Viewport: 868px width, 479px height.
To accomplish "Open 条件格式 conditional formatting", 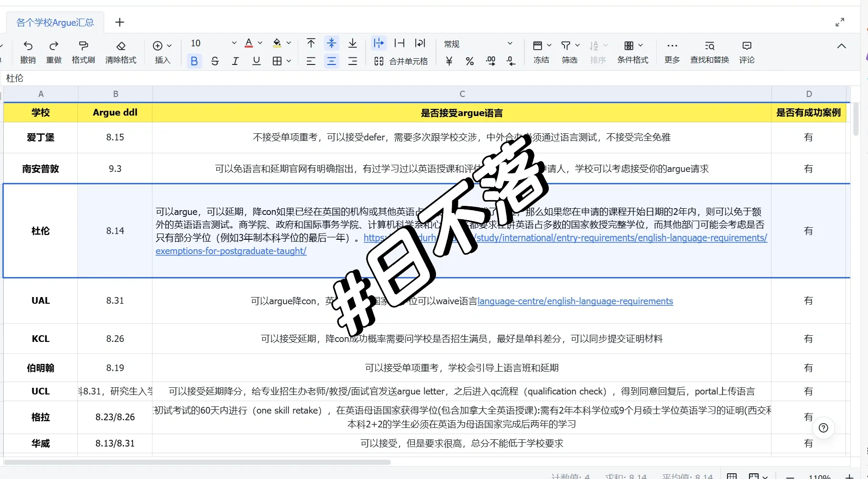I will [x=633, y=52].
